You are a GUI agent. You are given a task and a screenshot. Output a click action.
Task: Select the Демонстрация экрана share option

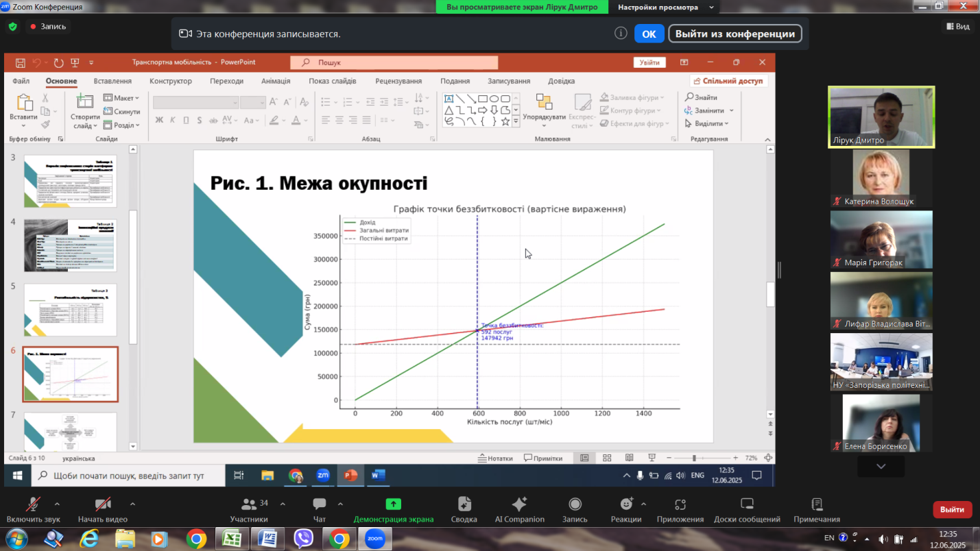click(x=393, y=504)
